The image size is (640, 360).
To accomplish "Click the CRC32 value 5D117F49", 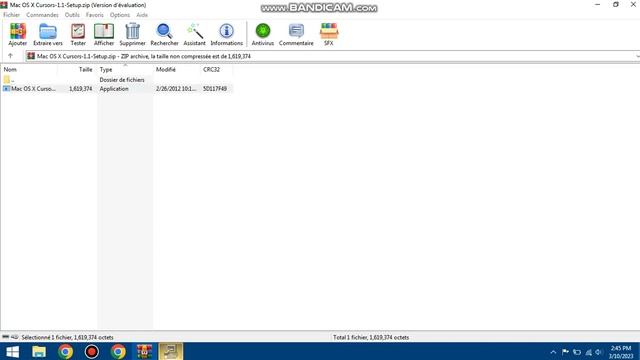I will coord(215,89).
